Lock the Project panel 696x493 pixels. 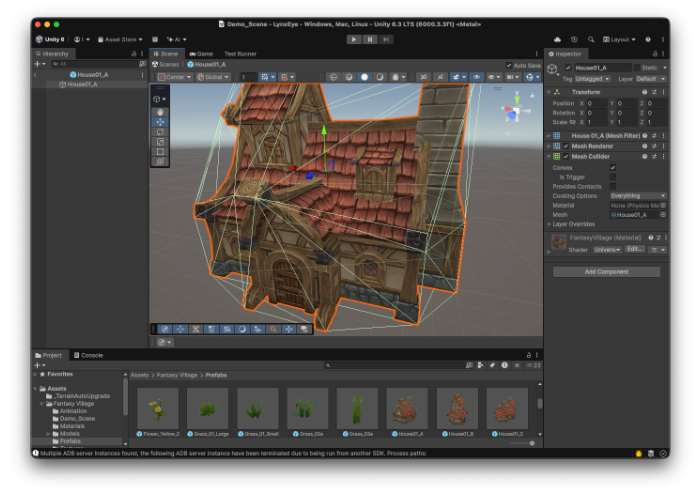tap(529, 355)
